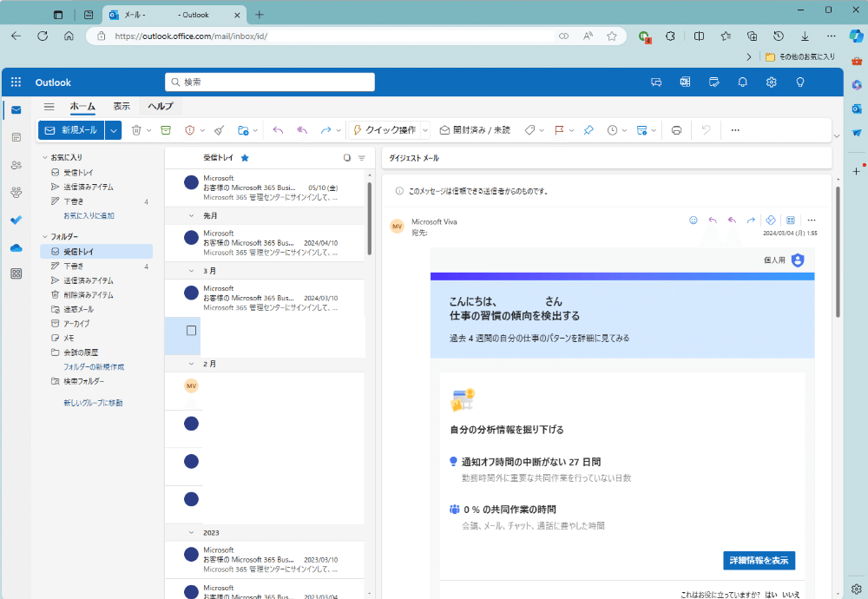This screenshot has width=868, height=599.
Task: Open Groups icon in the left rail
Action: [x=16, y=192]
